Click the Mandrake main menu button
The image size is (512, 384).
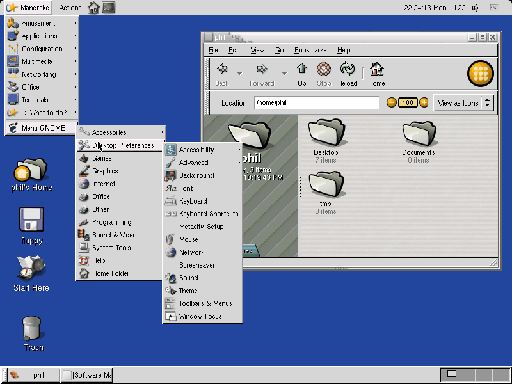(28, 7)
